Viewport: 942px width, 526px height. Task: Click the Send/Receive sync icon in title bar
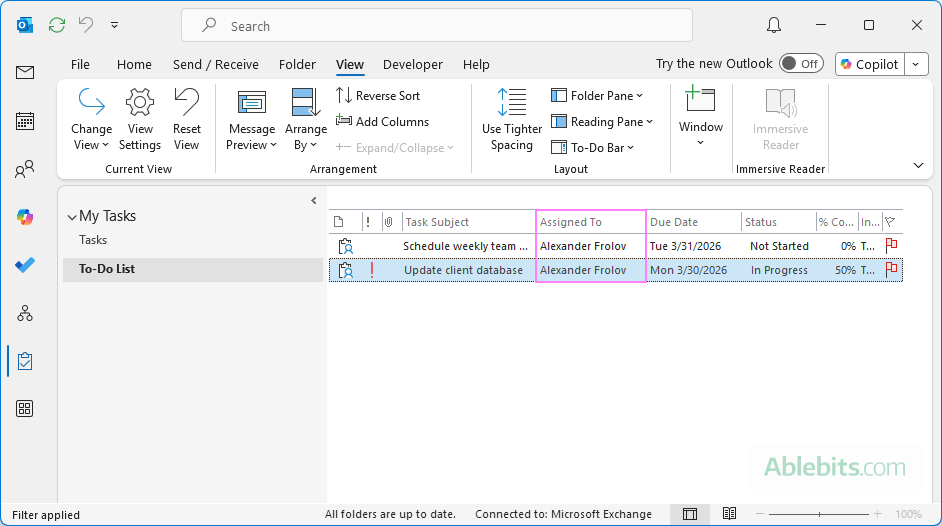57,25
